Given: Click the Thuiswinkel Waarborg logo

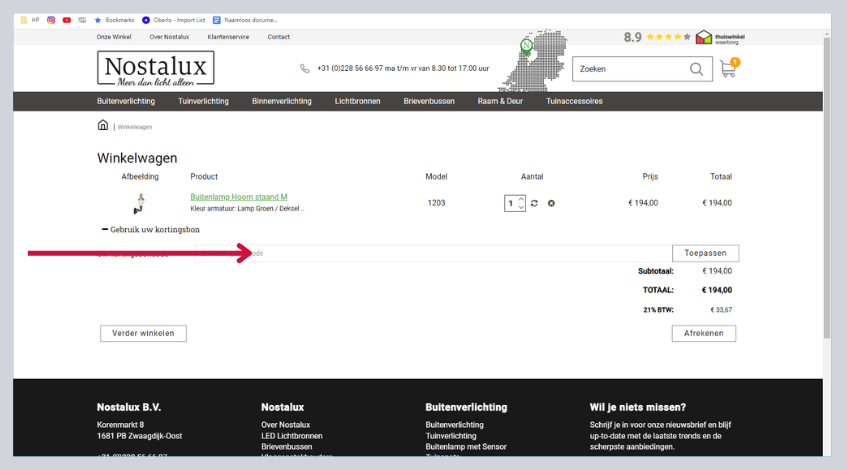Looking at the screenshot, I should coord(720,37).
